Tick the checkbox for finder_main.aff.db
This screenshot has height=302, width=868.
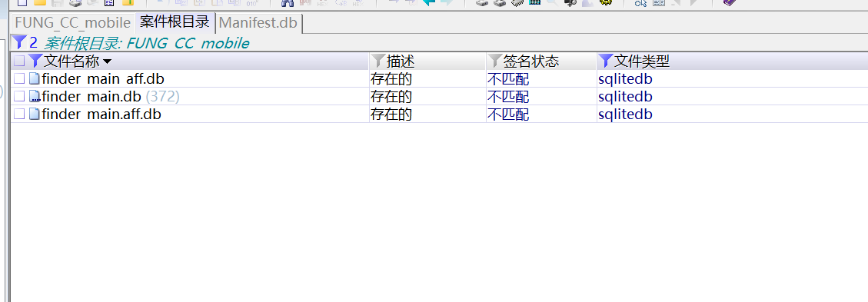point(19,114)
